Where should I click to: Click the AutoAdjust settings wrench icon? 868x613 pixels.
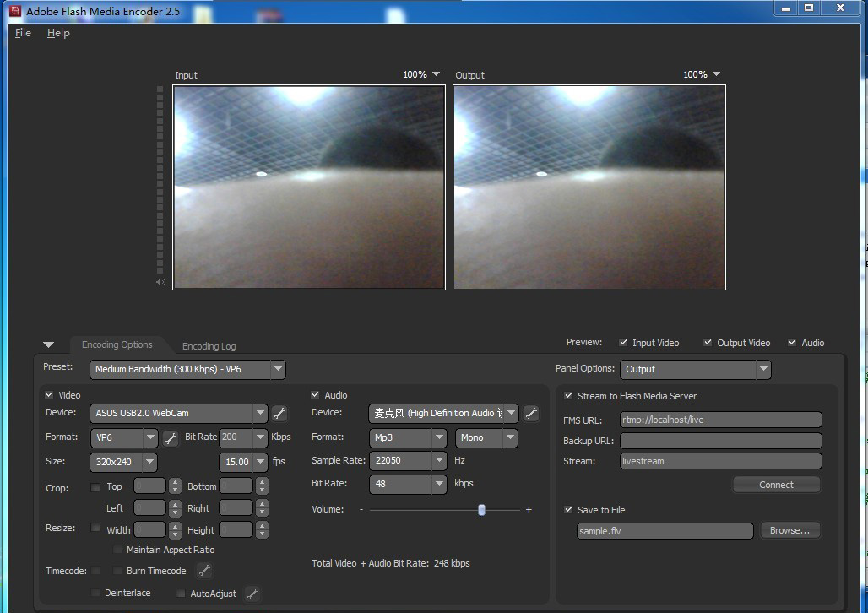tap(252, 594)
